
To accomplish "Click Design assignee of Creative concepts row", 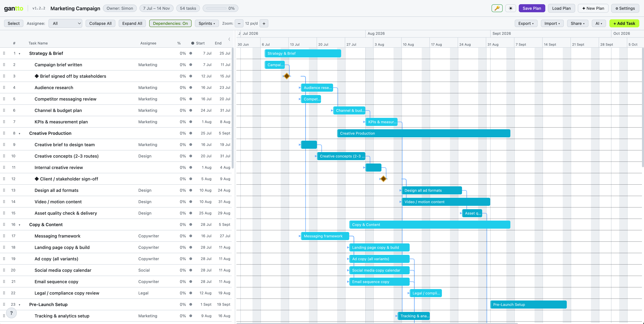I will 145,156.
